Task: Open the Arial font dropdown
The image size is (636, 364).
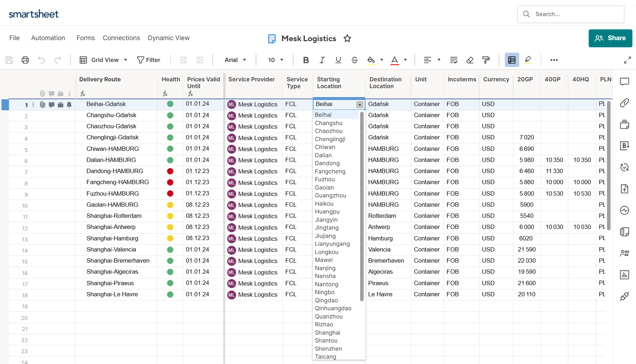Action: (x=235, y=60)
